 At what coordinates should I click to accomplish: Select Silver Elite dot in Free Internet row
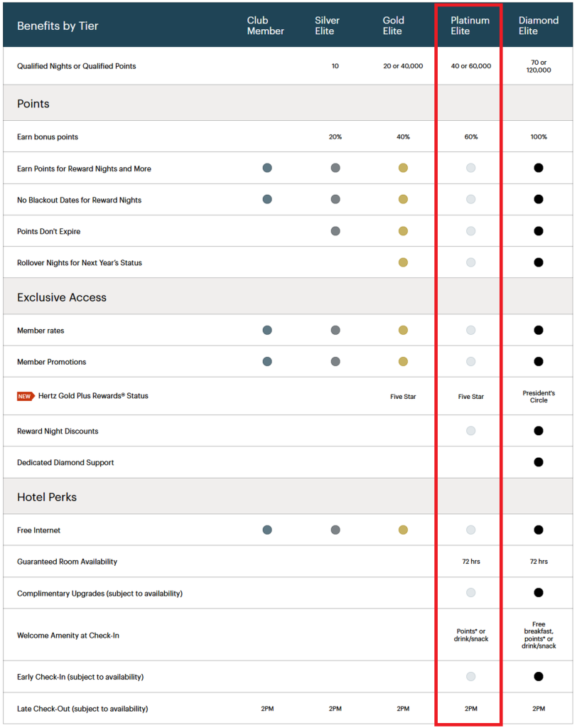335,530
